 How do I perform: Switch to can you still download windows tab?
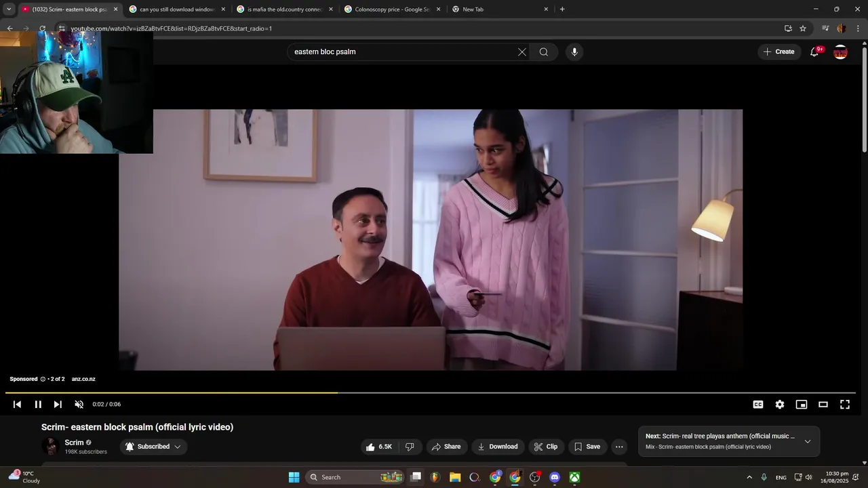coord(176,9)
